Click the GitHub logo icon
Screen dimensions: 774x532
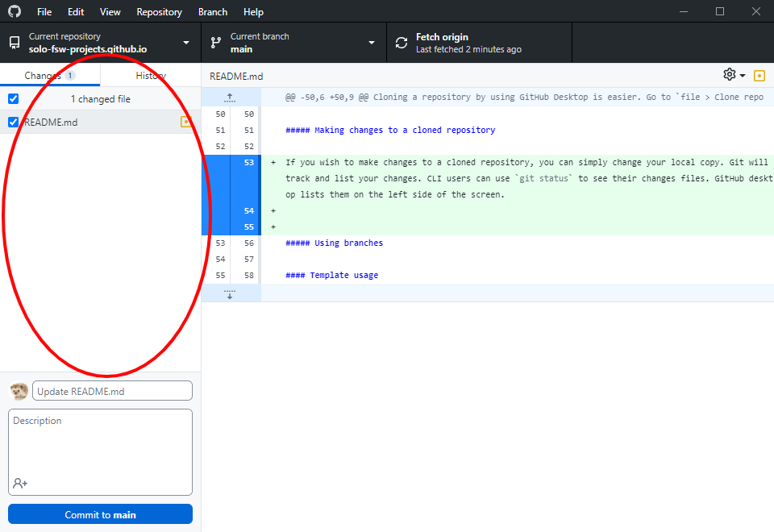click(15, 12)
